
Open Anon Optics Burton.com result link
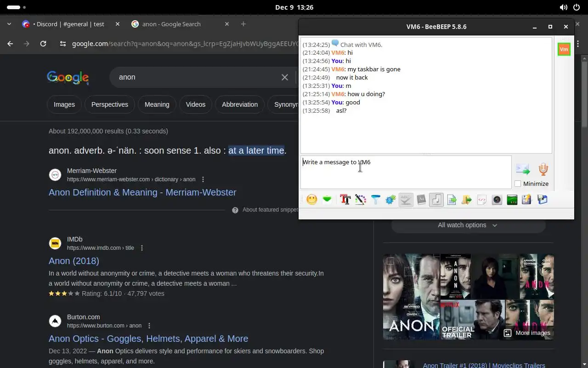click(148, 339)
